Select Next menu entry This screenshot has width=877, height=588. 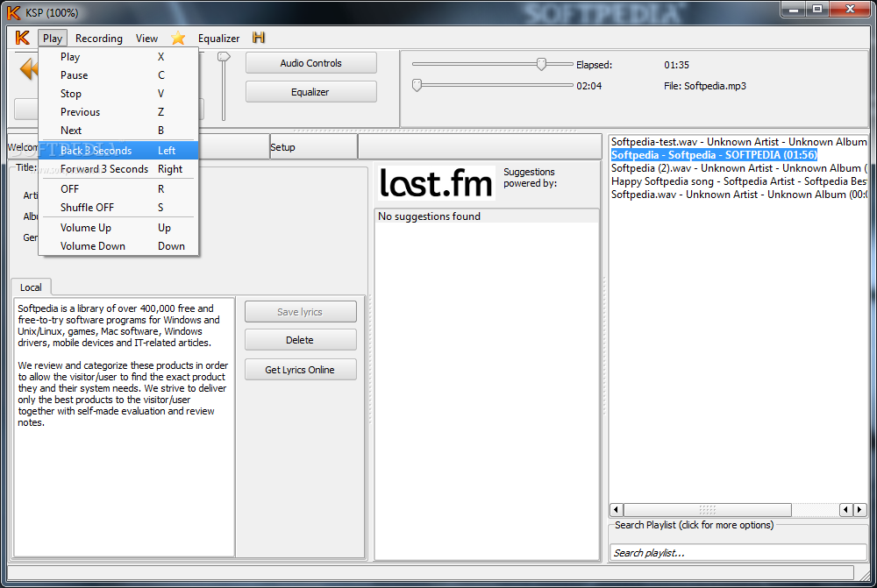(118, 131)
